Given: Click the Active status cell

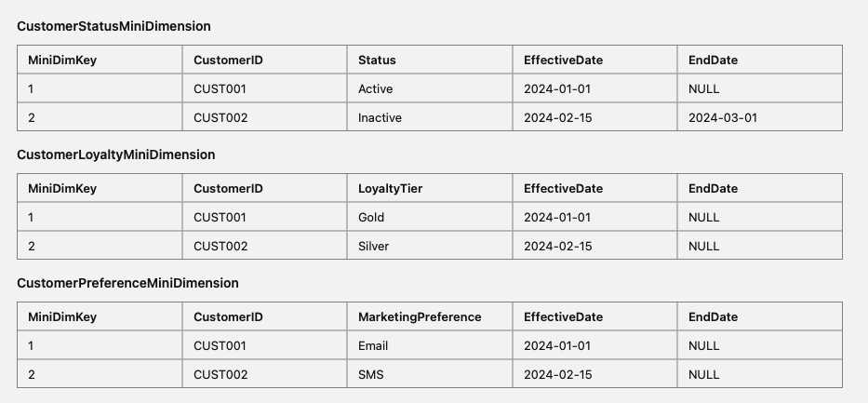Looking at the screenshot, I should point(375,89).
